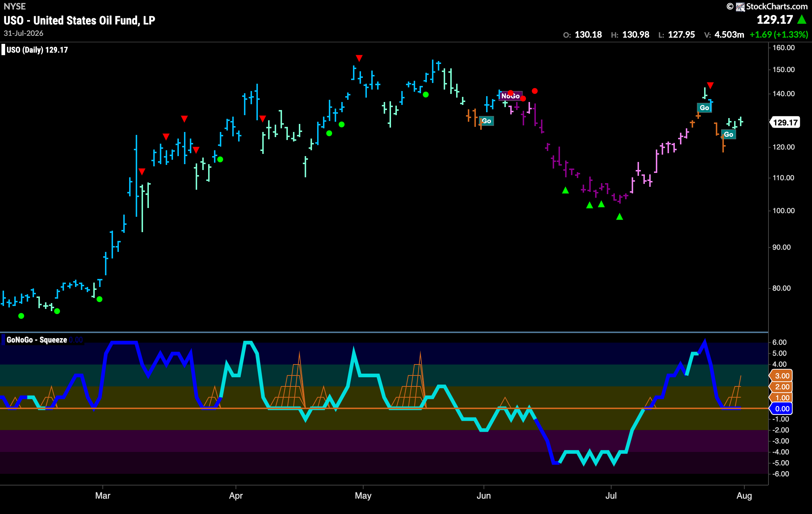
Task: Select the red down triangle above the May peak
Action: [359, 58]
